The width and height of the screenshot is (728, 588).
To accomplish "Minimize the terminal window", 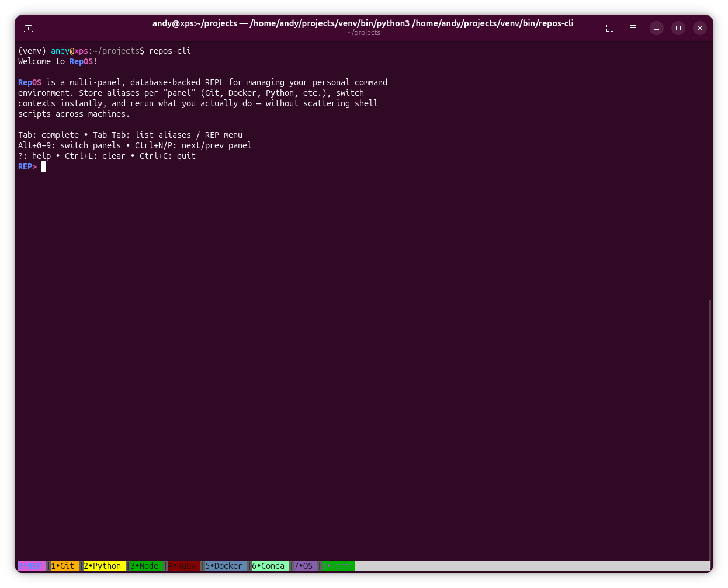I will point(657,28).
